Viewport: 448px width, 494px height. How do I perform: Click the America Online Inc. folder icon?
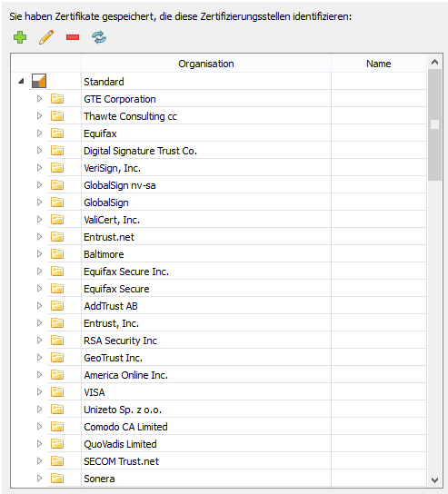57,375
